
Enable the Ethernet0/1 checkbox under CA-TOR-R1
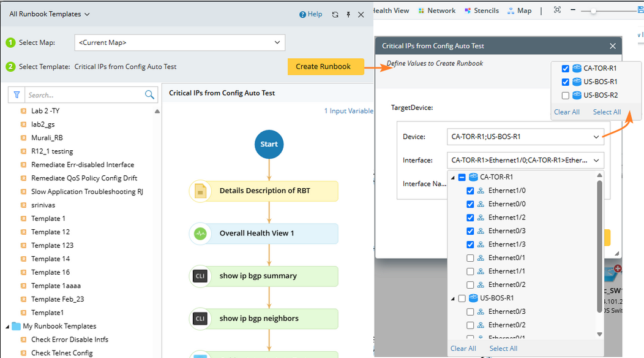pyautogui.click(x=470, y=258)
